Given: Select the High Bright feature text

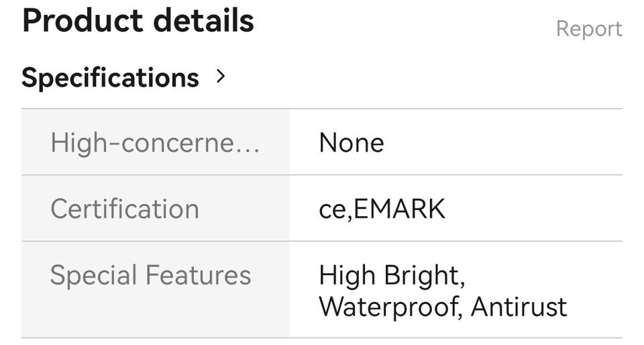Looking at the screenshot, I should pyautogui.click(x=390, y=276).
